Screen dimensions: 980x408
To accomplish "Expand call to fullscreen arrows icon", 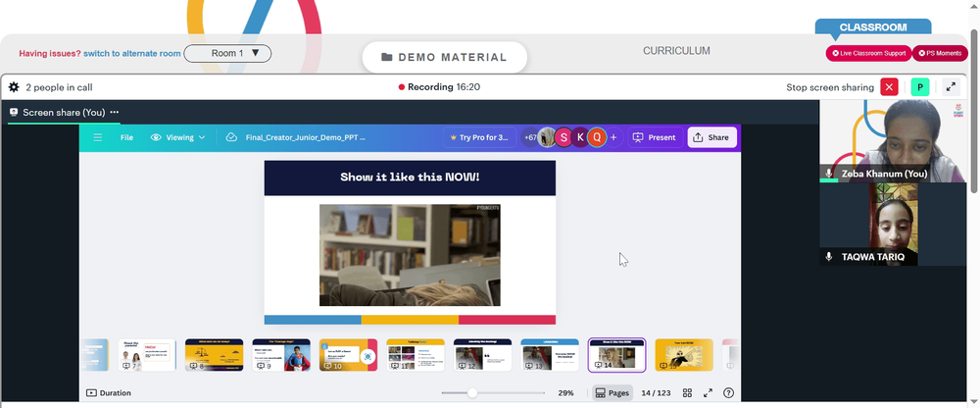I will tap(951, 87).
